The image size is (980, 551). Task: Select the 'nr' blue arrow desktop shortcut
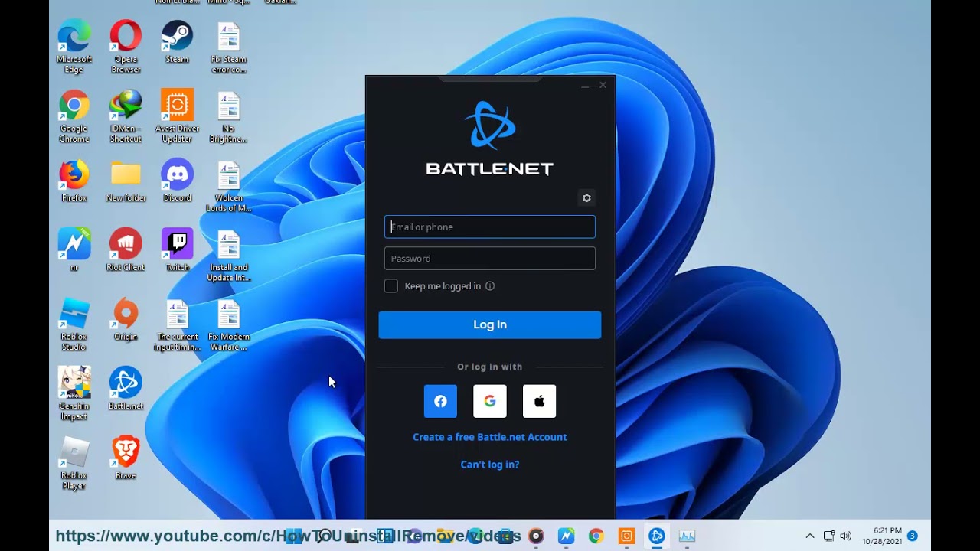click(x=74, y=250)
